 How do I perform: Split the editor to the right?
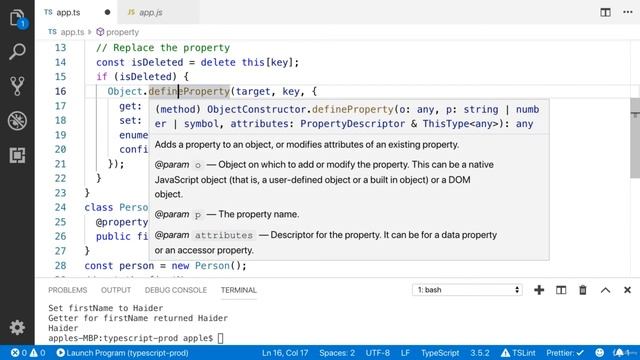[x=605, y=12]
